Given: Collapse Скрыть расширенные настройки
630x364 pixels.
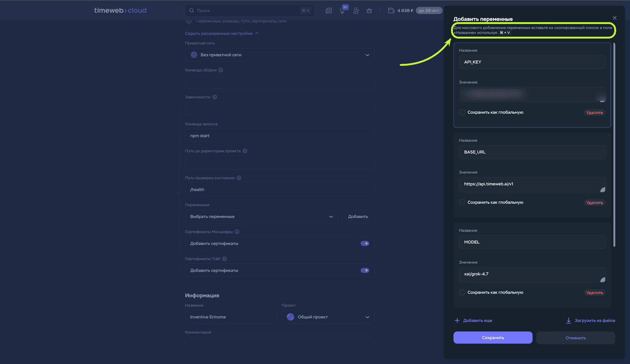Looking at the screenshot, I should tap(222, 33).
